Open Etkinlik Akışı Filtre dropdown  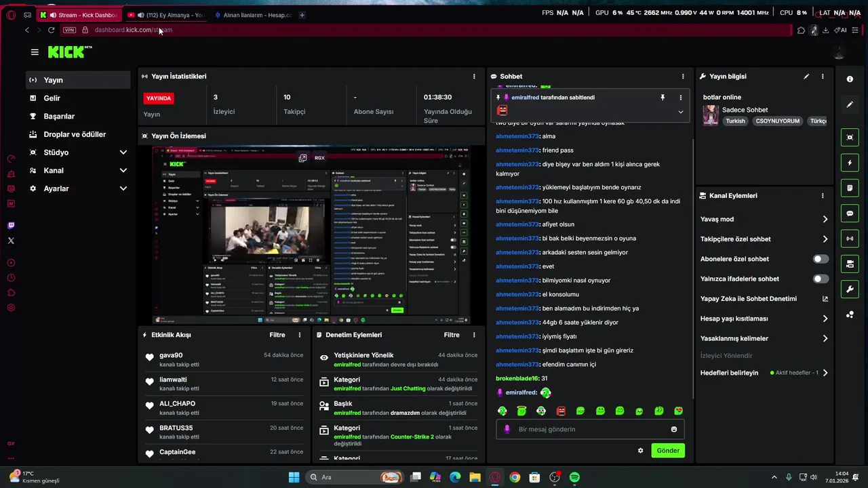click(x=277, y=335)
